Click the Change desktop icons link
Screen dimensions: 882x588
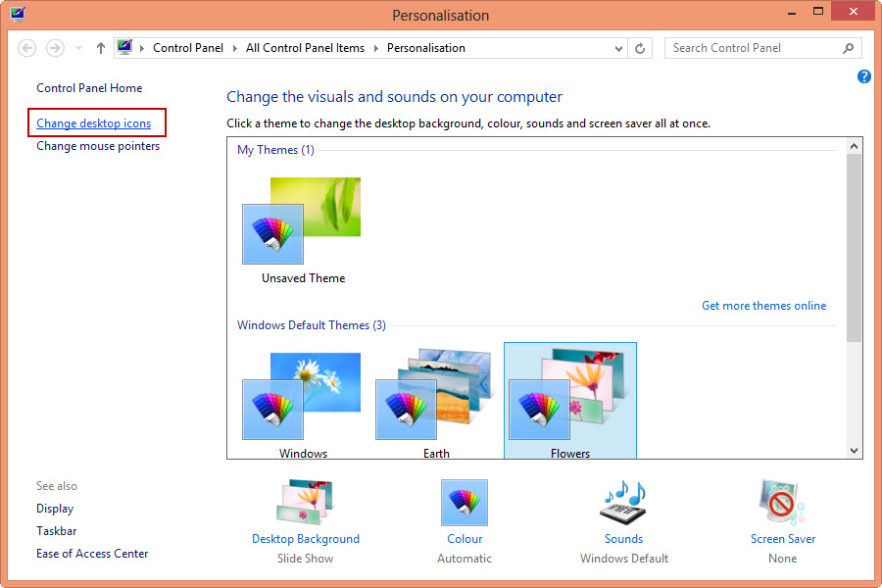(x=94, y=123)
